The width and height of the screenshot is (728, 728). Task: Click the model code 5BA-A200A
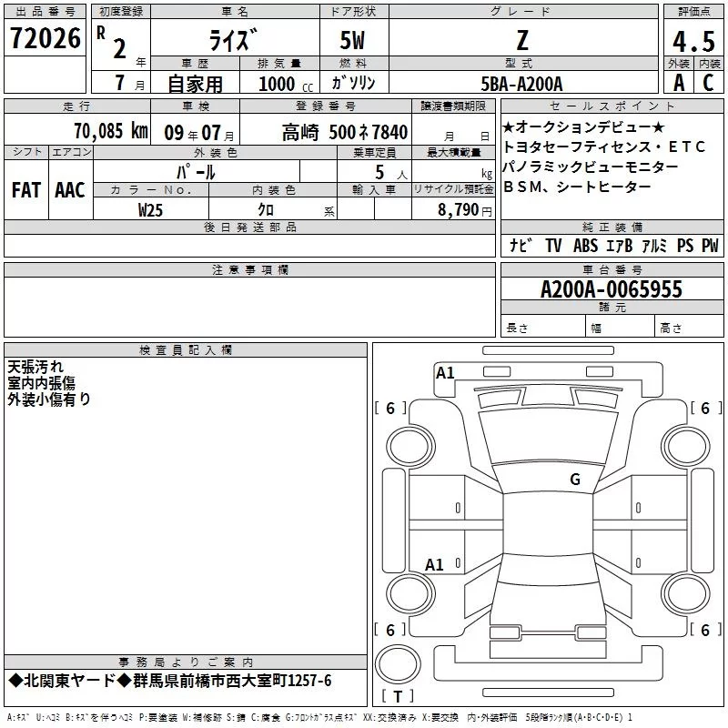[x=521, y=84]
